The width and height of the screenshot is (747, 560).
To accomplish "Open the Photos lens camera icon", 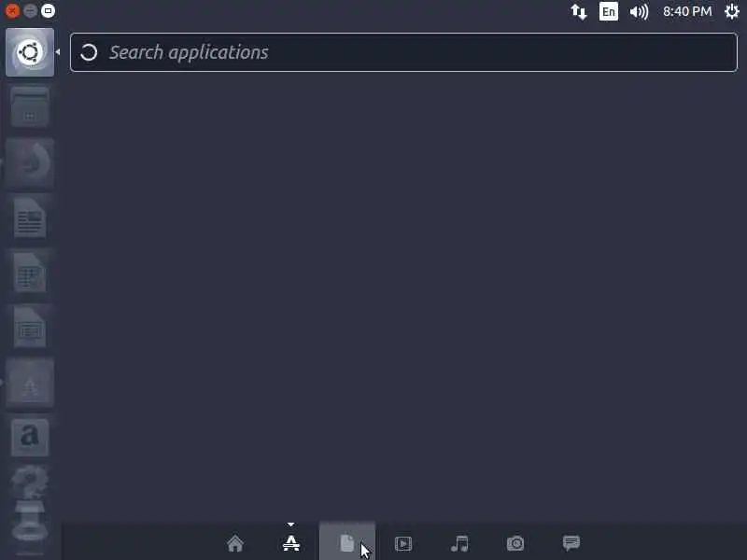I will [x=515, y=543].
